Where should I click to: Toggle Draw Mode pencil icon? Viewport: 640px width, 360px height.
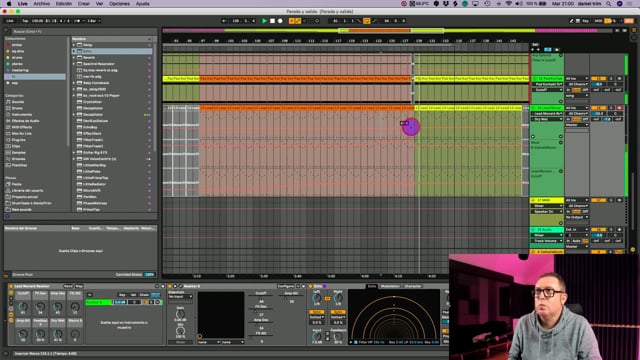click(x=571, y=21)
